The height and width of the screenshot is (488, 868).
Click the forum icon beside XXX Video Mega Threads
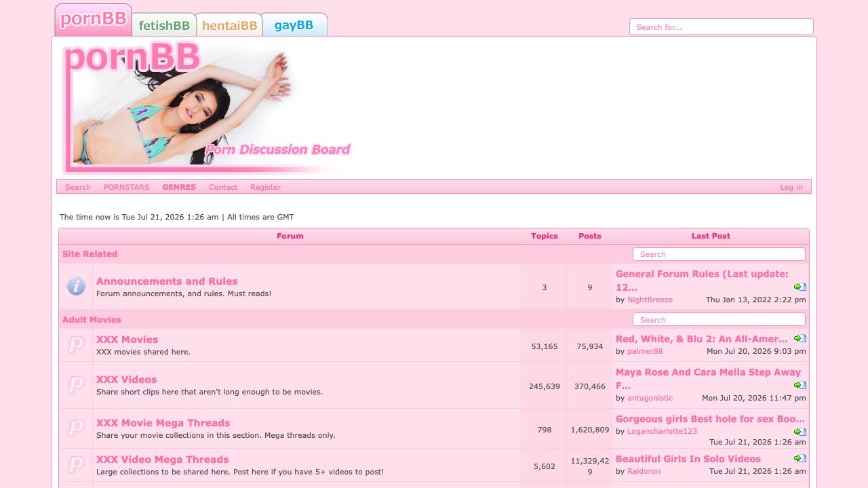(76, 465)
